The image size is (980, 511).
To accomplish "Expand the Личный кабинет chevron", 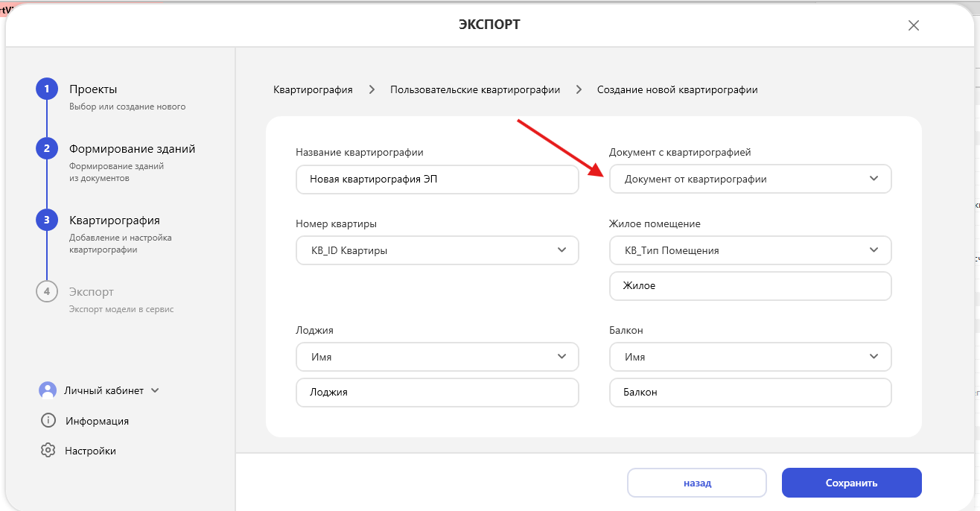I will 155,390.
